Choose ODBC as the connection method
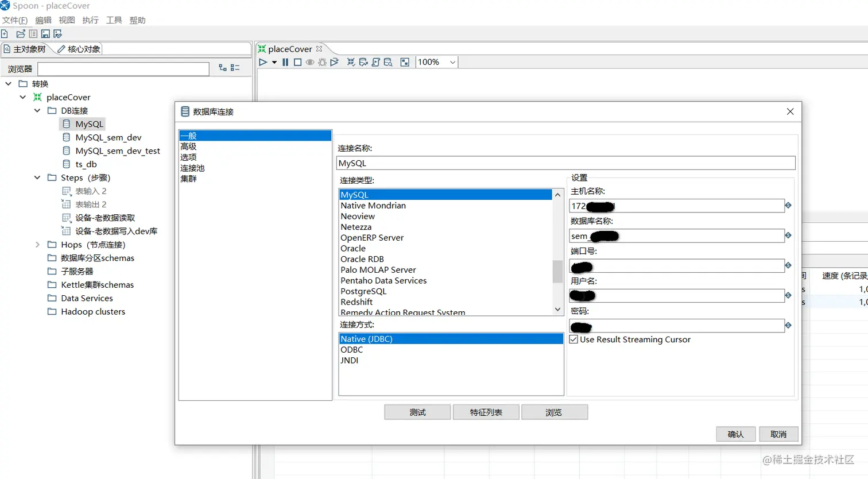868x479 pixels. tap(352, 350)
